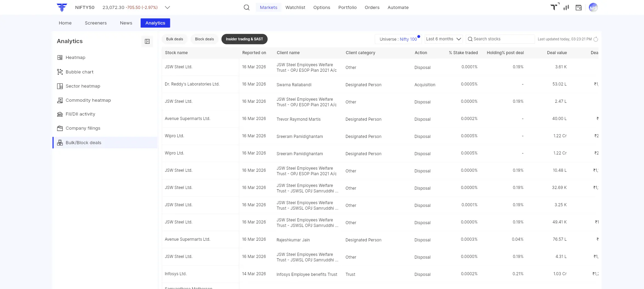644x289 pixels.
Task: Click the Acquisition action cell
Action: click(425, 85)
